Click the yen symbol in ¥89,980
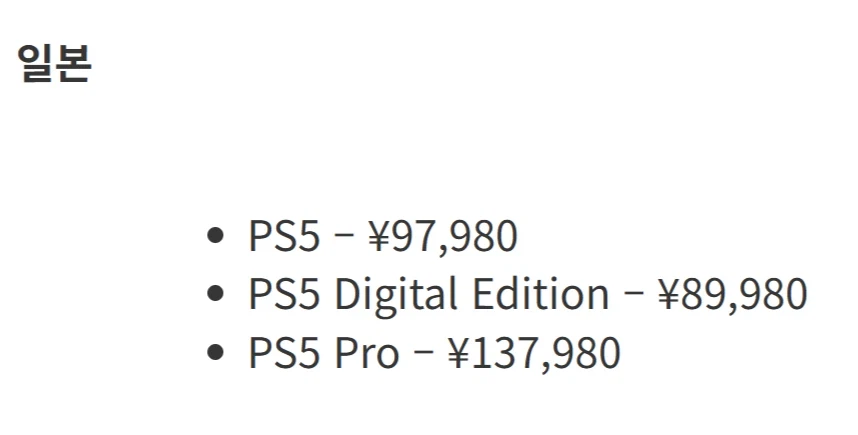 pos(668,295)
